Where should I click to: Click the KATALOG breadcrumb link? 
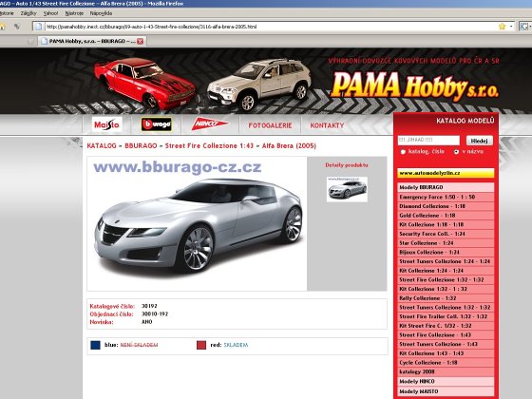pos(102,146)
